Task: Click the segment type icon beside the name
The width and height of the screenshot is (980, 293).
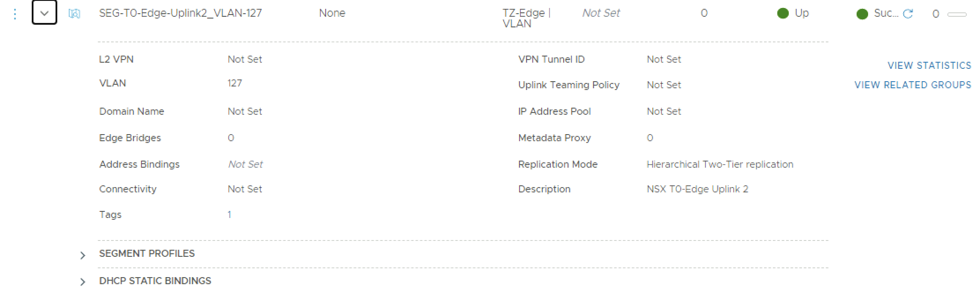Action: (74, 14)
